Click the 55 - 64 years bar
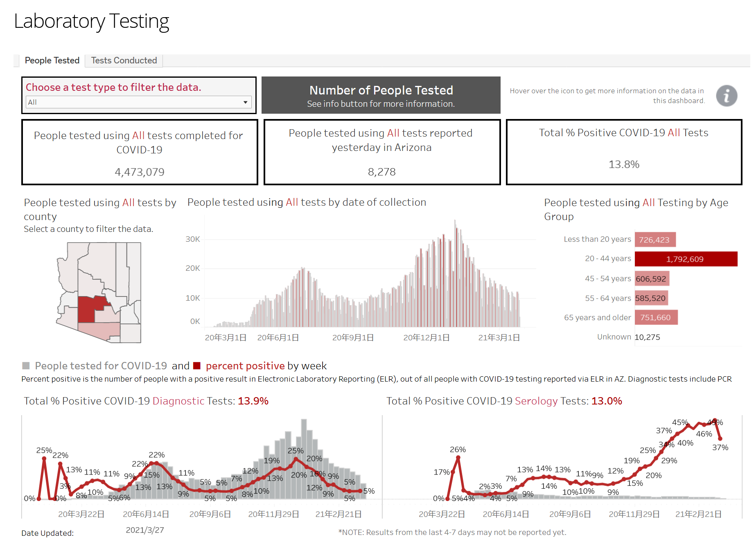Screen dimensions: 756x546 (x=651, y=298)
